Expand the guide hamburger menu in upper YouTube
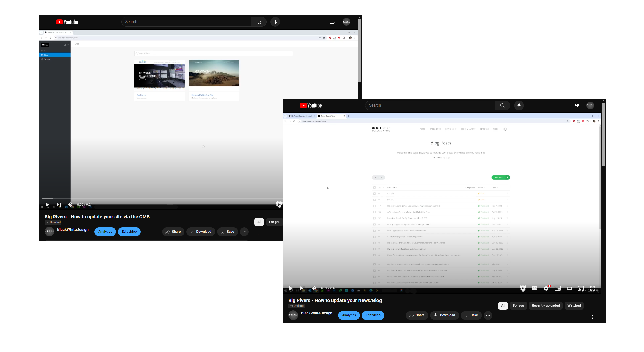The width and height of the screenshot is (644, 352). tap(47, 22)
